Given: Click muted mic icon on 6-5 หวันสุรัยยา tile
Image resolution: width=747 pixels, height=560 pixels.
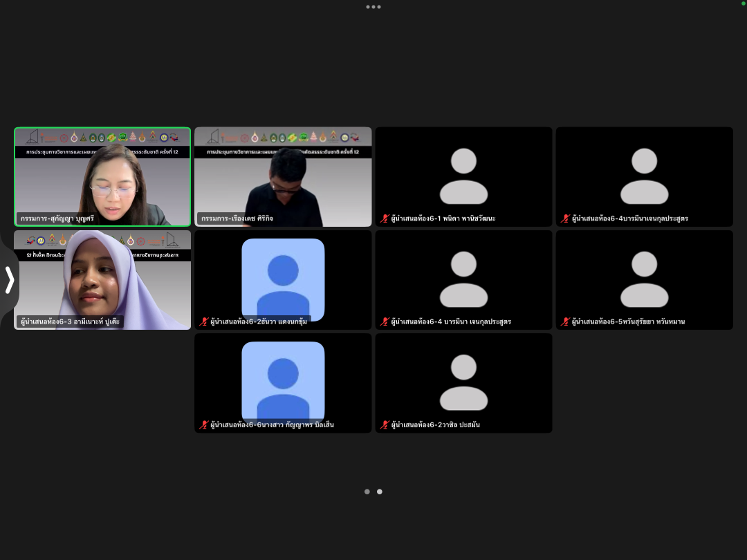Looking at the screenshot, I should tap(566, 321).
